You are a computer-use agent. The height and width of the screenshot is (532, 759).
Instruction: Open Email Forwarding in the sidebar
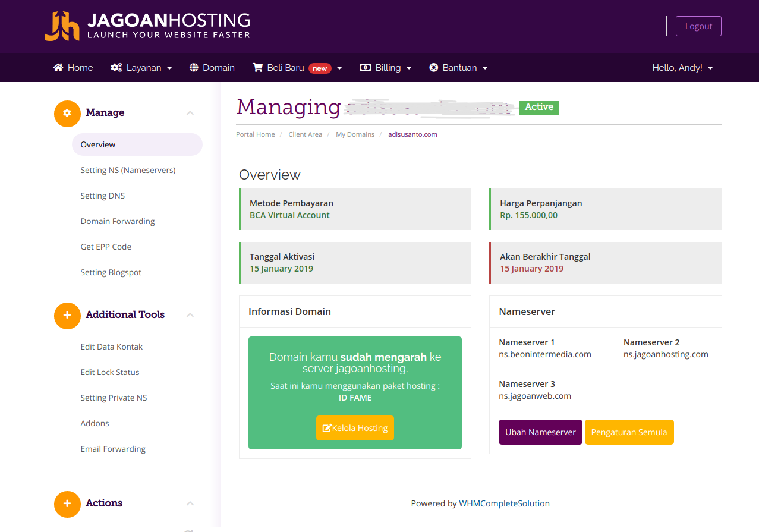113,449
